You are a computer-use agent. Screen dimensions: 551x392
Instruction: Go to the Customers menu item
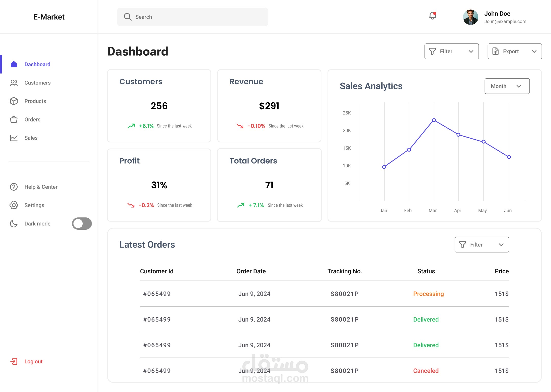[x=37, y=83]
